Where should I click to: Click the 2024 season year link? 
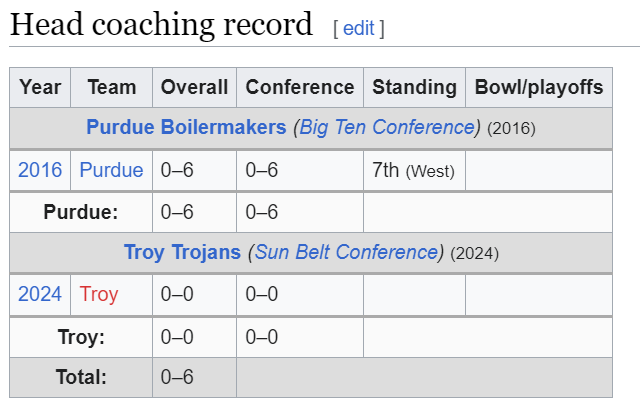click(40, 294)
